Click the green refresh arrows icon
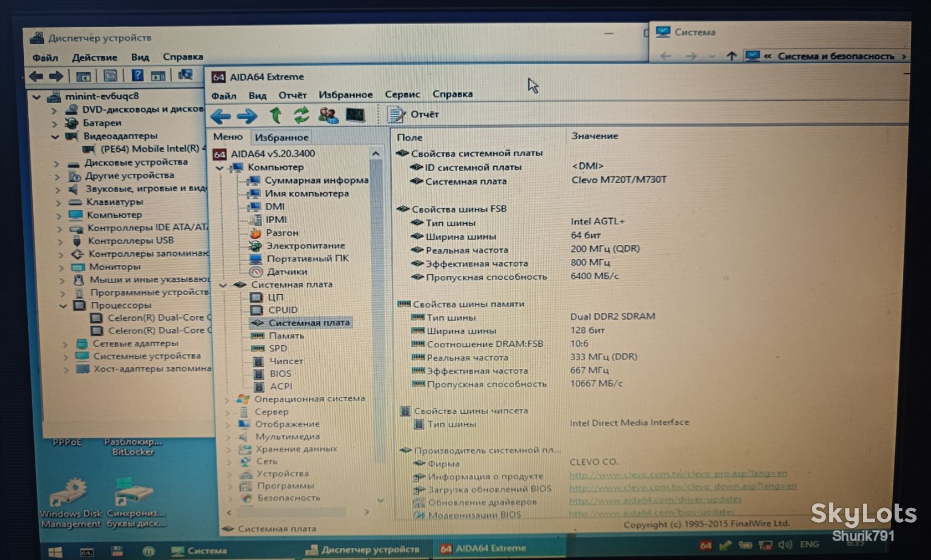Viewport: 931px width, 560px height. [301, 115]
